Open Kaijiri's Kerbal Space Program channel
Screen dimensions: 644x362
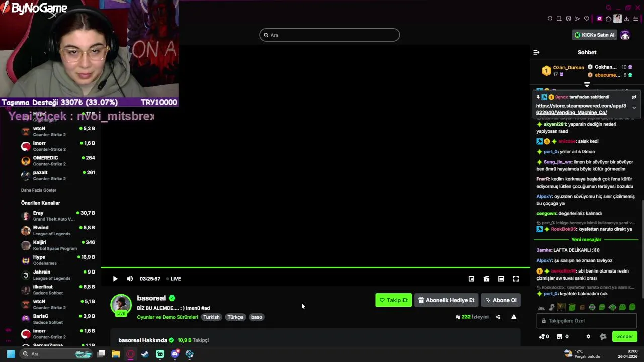click(58, 245)
